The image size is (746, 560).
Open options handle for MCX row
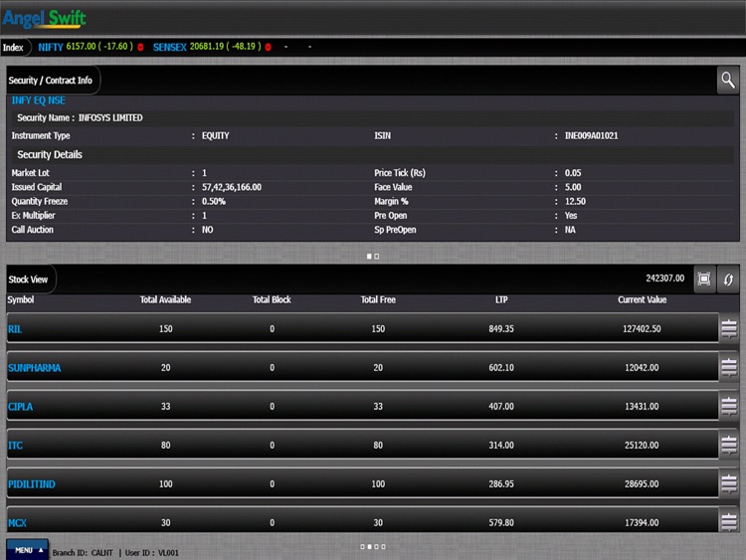click(729, 521)
